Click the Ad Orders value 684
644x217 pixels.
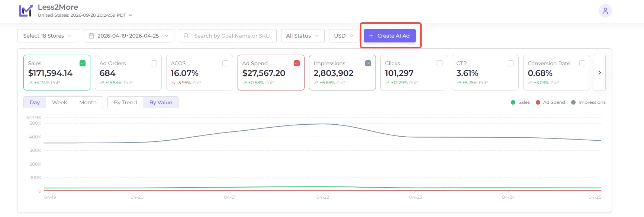tap(107, 73)
